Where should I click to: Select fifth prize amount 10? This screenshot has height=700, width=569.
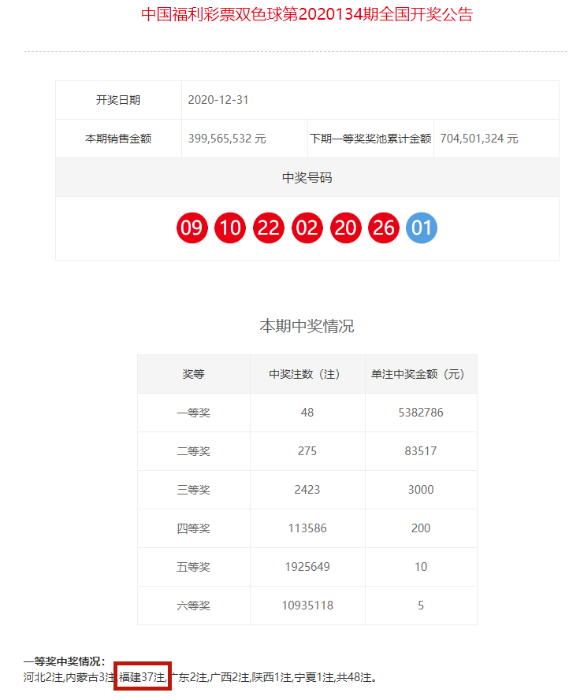pos(421,567)
